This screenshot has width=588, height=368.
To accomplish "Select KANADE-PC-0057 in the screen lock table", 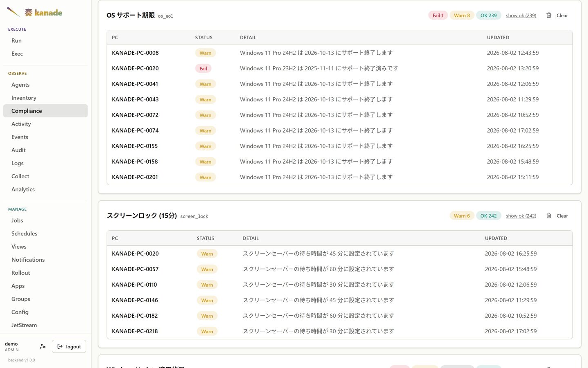I will [135, 269].
